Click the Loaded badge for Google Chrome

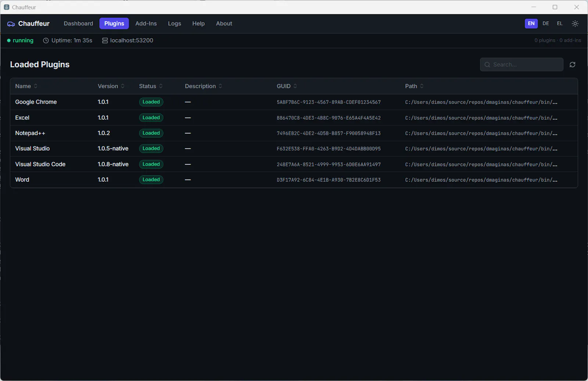tap(151, 102)
